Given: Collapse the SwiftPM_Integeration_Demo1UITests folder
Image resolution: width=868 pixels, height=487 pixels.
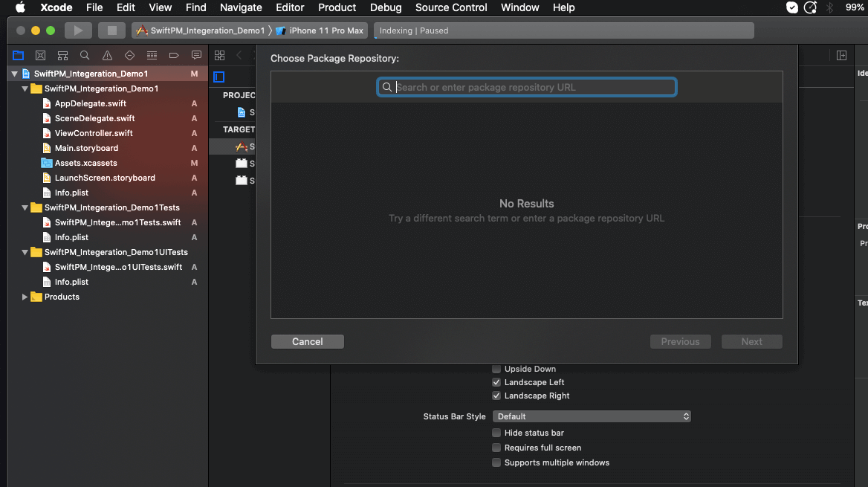Looking at the screenshot, I should click(25, 252).
